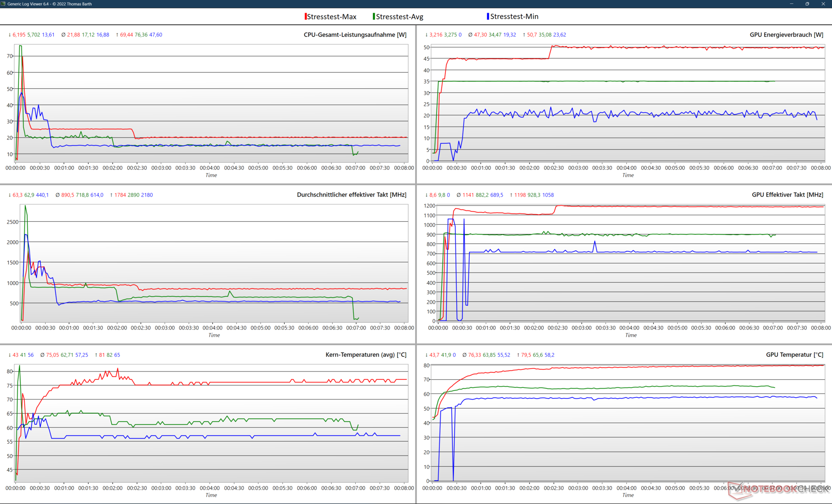Click the up-arrow maximum icon in Durchschnittlicher Takt stats
832x504 pixels.
[x=111, y=195]
